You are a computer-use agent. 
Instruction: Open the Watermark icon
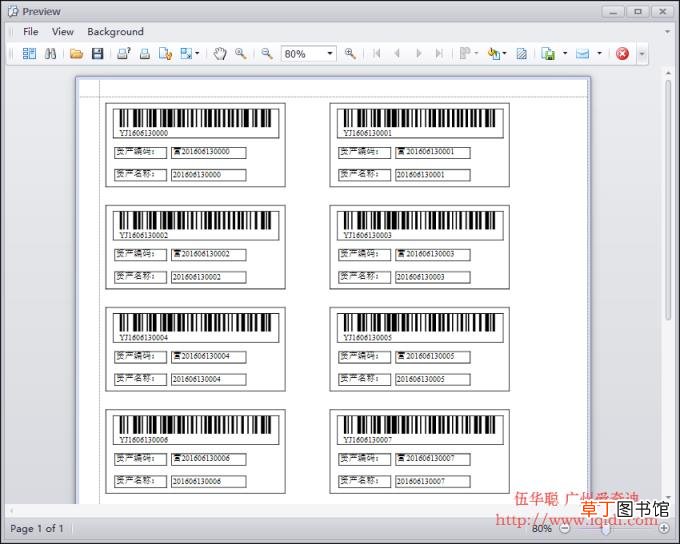[x=522, y=54]
